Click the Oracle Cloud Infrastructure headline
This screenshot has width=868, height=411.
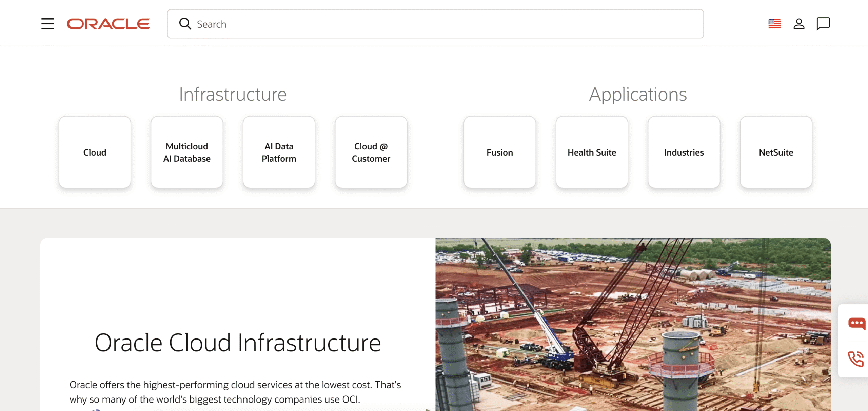pyautogui.click(x=238, y=343)
